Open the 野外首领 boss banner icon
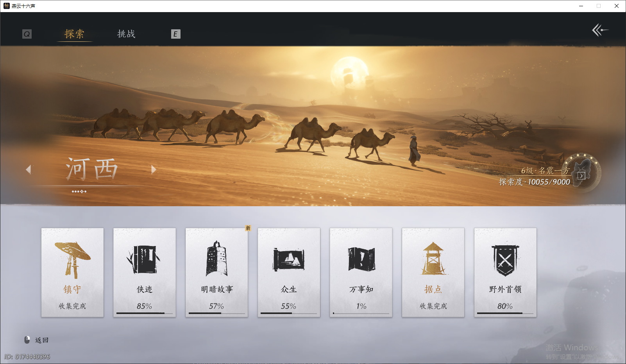The width and height of the screenshot is (626, 364). (x=505, y=258)
